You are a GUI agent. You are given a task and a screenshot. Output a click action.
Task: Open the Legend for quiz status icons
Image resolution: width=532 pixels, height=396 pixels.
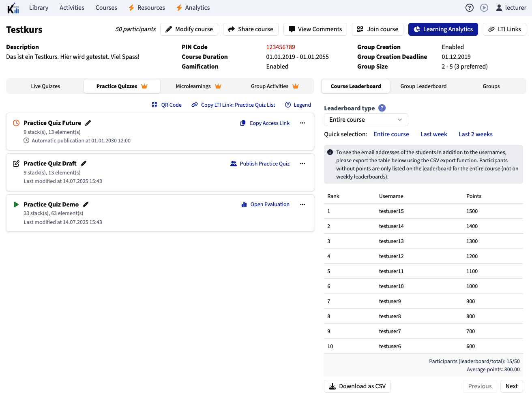[x=298, y=105]
